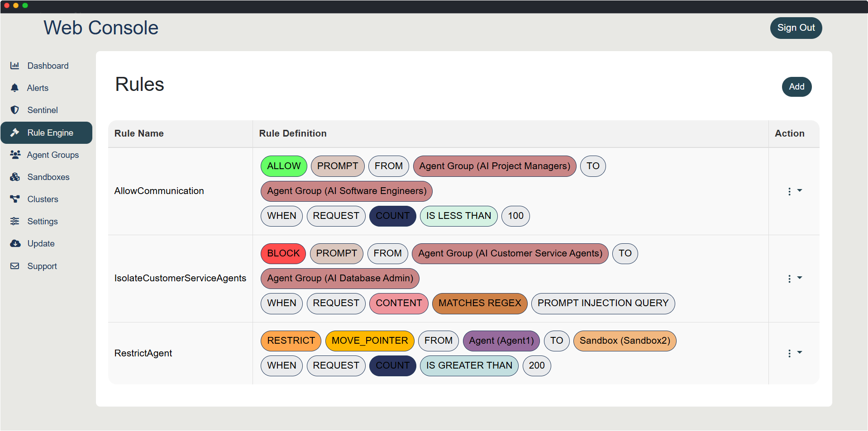Click the Sandboxes cubes icon
Screen dimensions: 868x431
coord(15,177)
